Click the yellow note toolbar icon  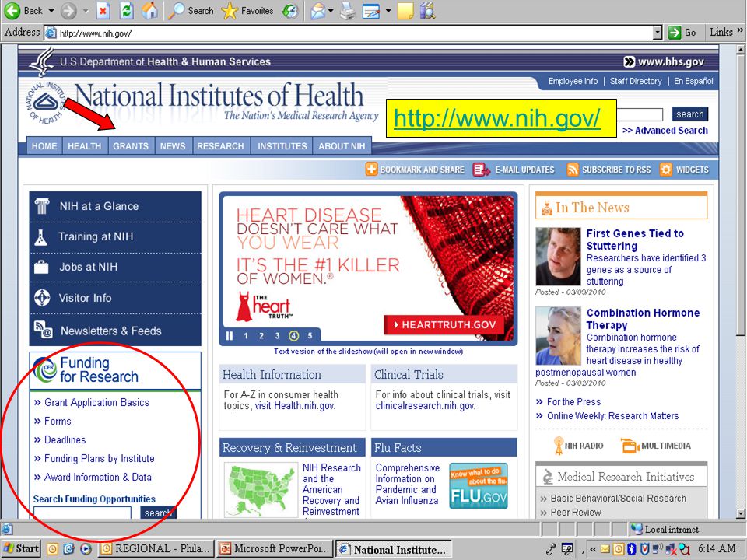(405, 10)
